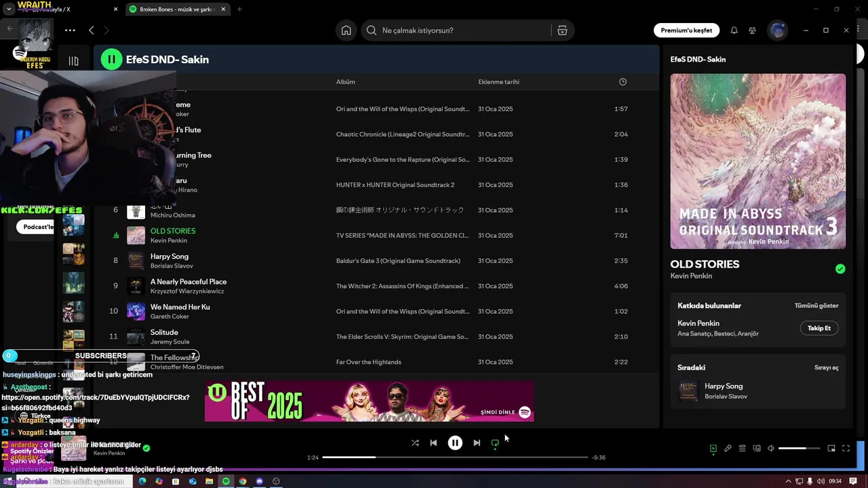The image size is (868, 488).
Task: Go to Spotify Home icon
Action: point(346,30)
